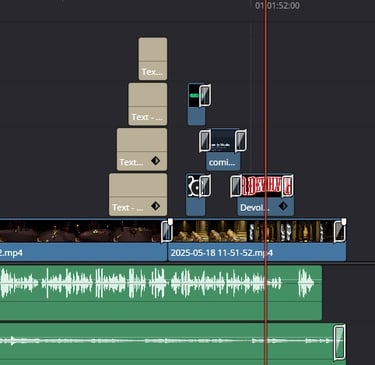Select the 2025-05-18 11-51-52.mp4 video clip
Screen dimensions: 375x365
257,240
